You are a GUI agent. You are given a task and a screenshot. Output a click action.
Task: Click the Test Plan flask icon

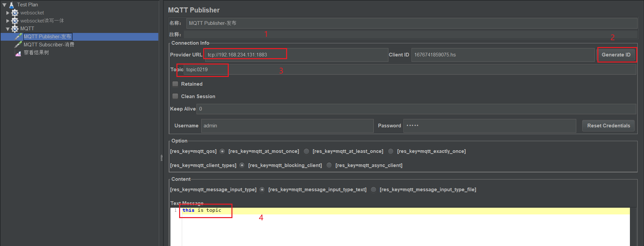[x=11, y=5]
